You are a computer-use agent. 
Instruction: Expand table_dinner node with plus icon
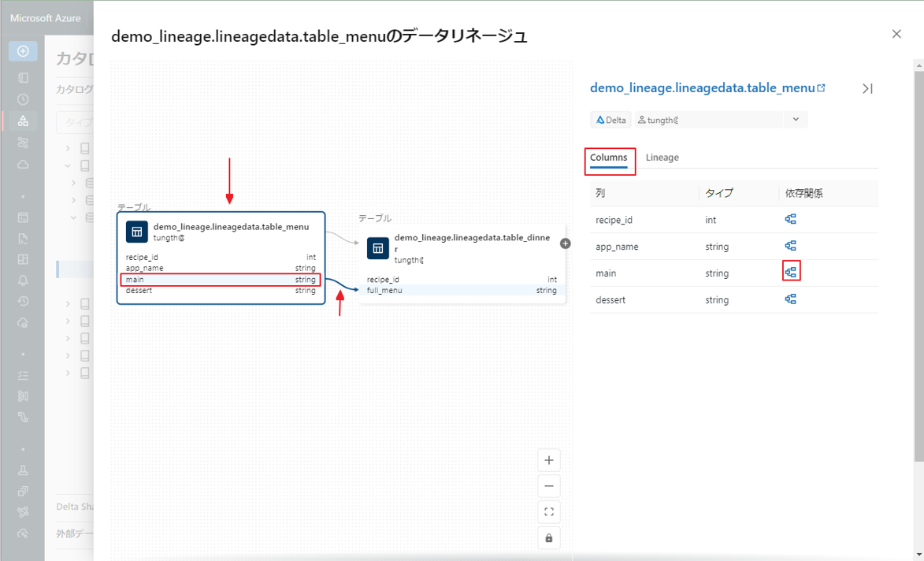(x=565, y=243)
